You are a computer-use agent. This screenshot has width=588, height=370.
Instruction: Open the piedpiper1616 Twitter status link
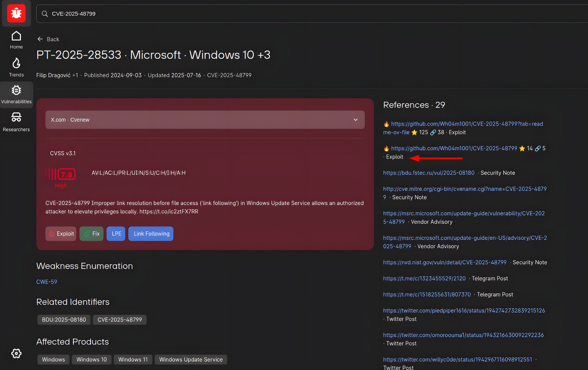point(464,310)
